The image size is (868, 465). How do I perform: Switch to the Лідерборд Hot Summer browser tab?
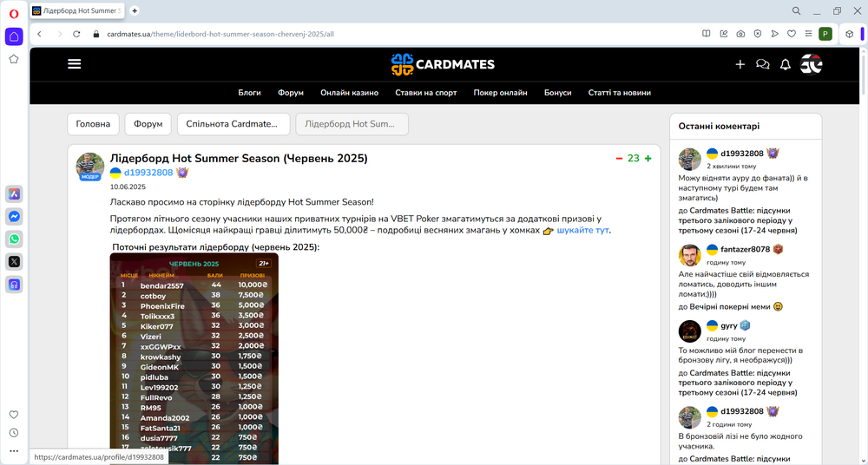(x=77, y=10)
